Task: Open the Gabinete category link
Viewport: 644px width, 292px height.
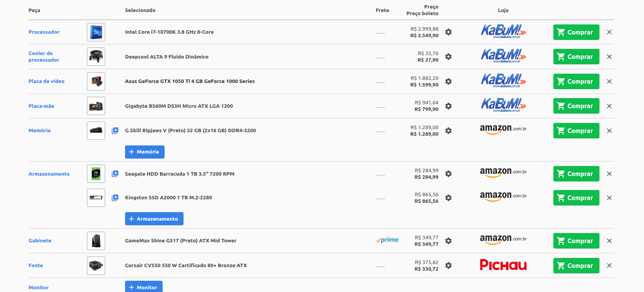Action: [40, 241]
